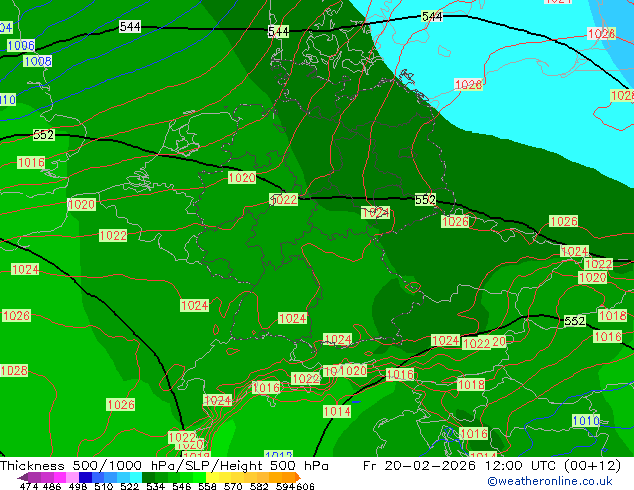Click the legend value '570'
The width and height of the screenshot is (634, 490).
[233, 486]
